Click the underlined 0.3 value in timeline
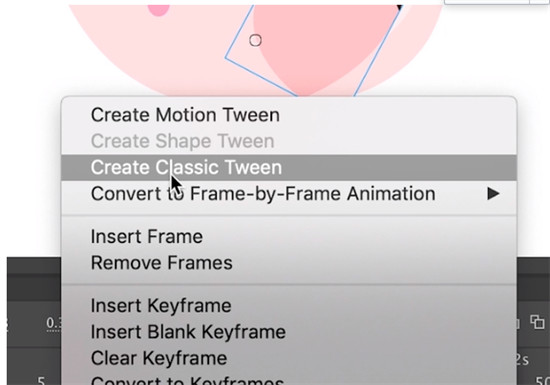The image size is (550, 385). (54, 323)
